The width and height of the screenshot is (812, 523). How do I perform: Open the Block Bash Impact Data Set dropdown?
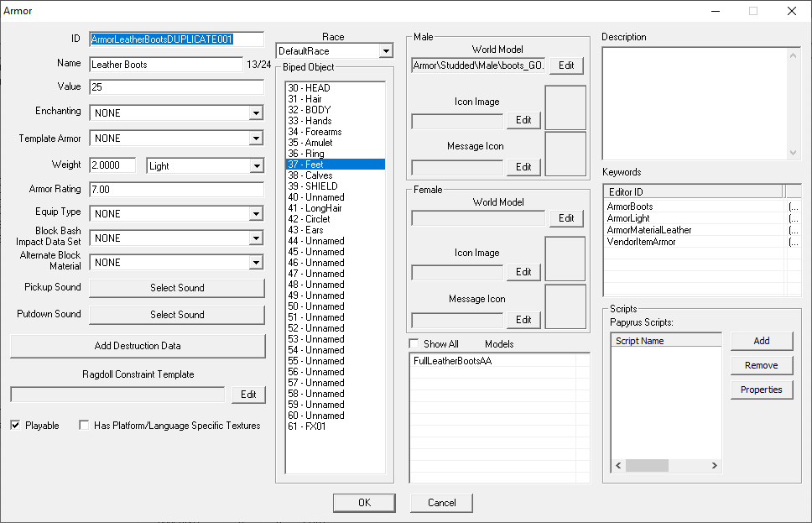tap(256, 238)
